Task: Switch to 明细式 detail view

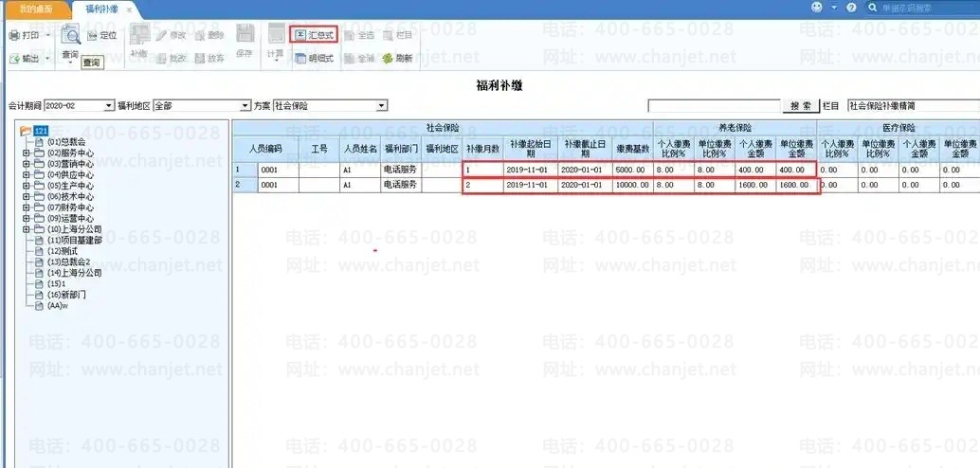Action: [314, 59]
